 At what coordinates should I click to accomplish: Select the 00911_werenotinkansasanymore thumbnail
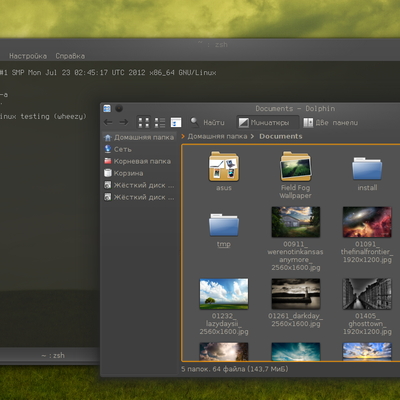coord(296,222)
